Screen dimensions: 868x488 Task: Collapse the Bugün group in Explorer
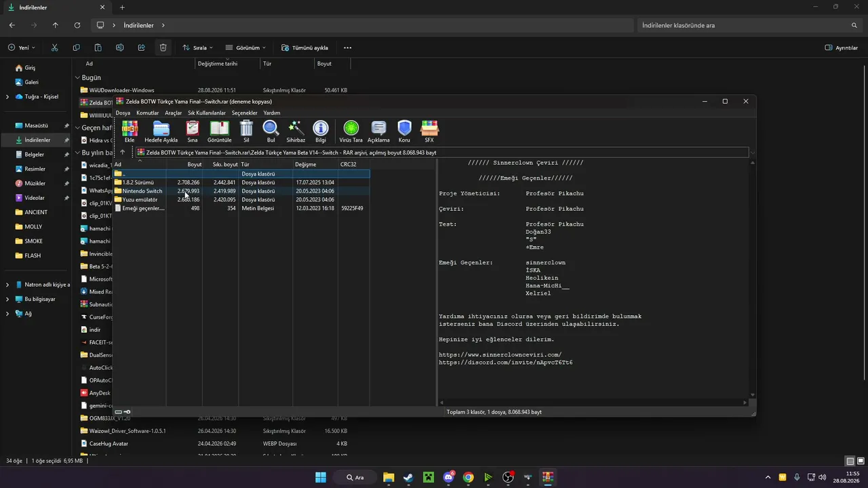coord(77,78)
